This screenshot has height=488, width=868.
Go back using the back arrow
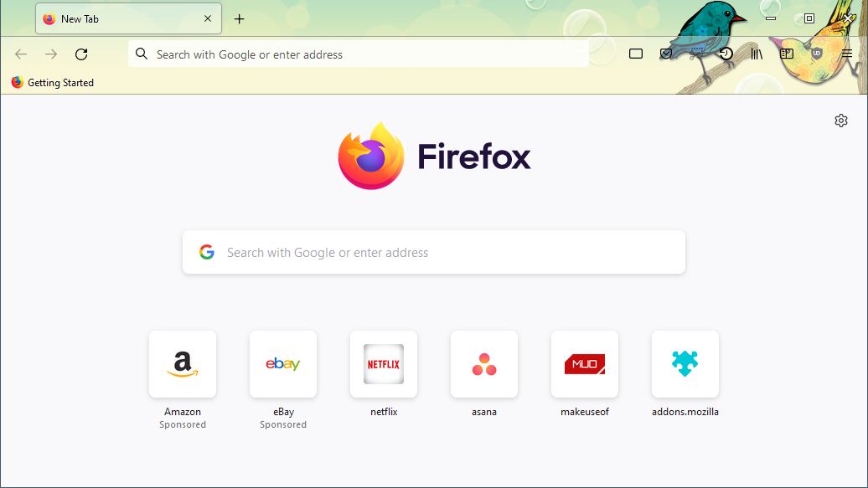[x=21, y=54]
